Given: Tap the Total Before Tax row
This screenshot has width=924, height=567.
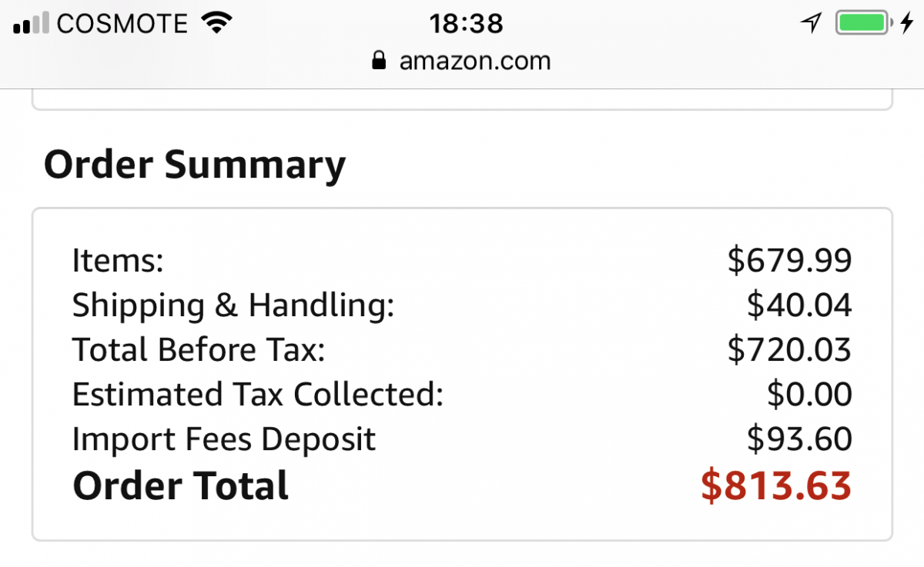Looking at the screenshot, I should pos(462,350).
